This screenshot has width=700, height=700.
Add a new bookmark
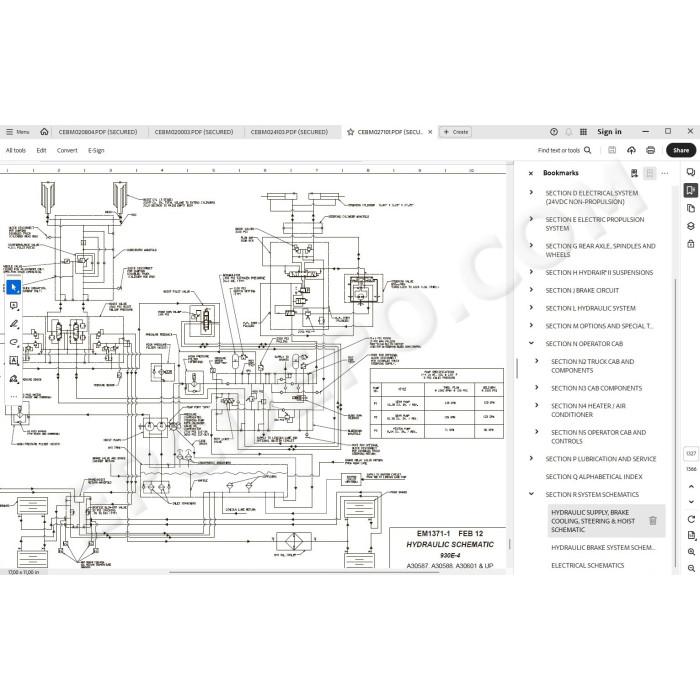[x=634, y=173]
